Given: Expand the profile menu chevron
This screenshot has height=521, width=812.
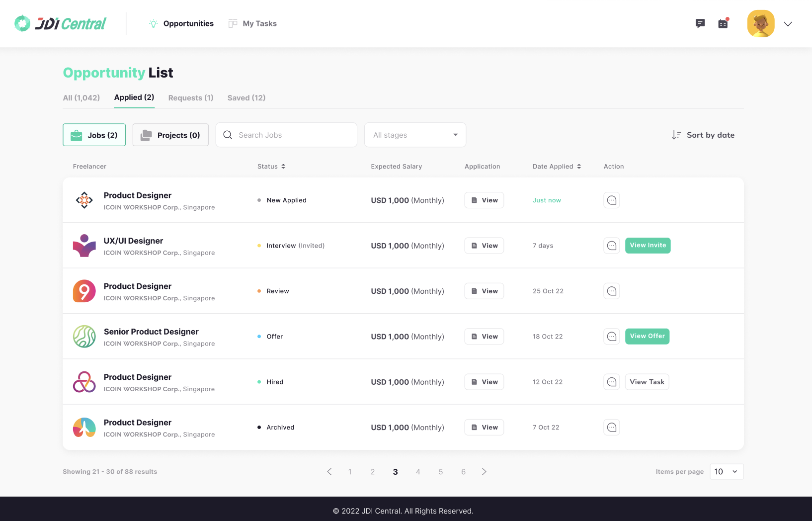Looking at the screenshot, I should [788, 24].
